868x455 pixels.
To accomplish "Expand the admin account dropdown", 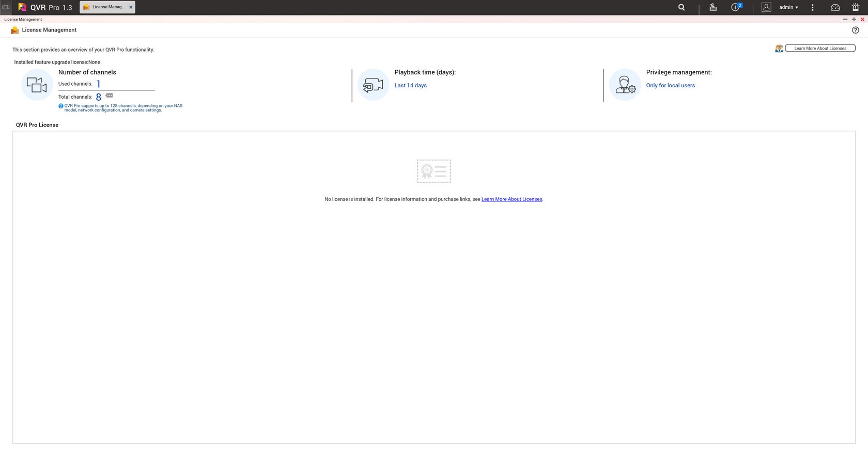I will (x=789, y=7).
